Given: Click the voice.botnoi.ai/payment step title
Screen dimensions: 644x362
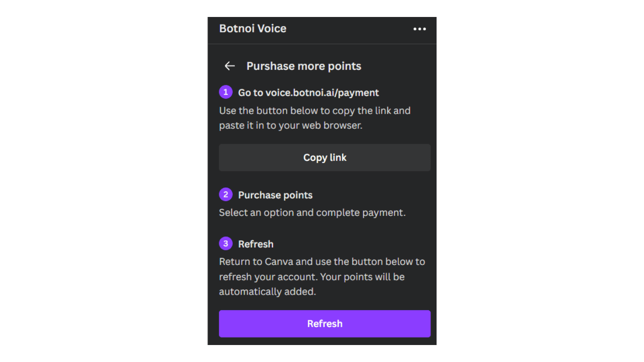Looking at the screenshot, I should tap(308, 93).
